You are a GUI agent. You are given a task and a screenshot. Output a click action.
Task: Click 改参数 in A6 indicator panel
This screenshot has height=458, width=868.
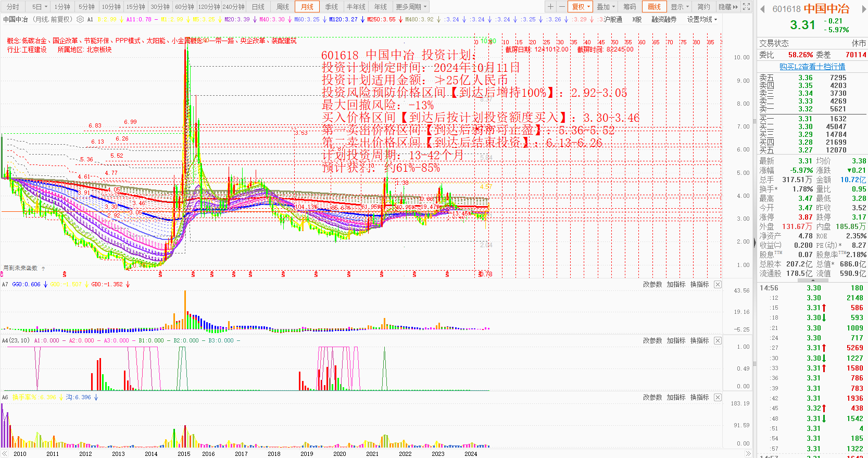pos(652,397)
